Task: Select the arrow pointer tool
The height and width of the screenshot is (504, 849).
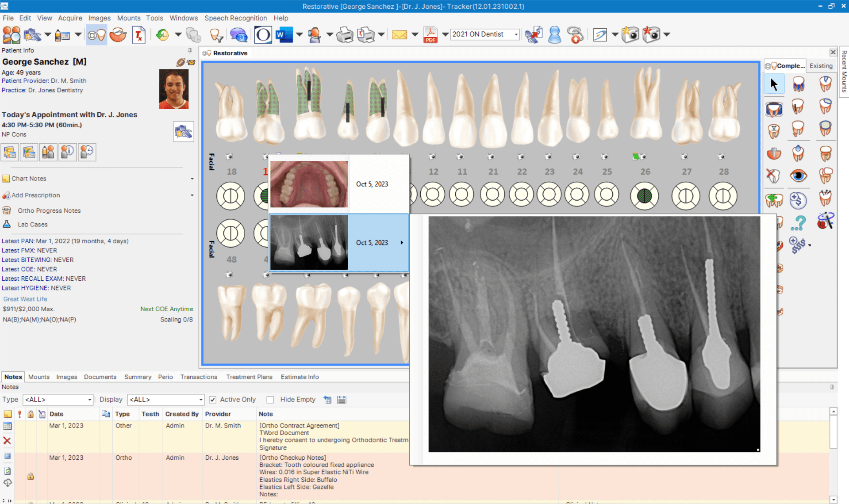Action: click(774, 84)
